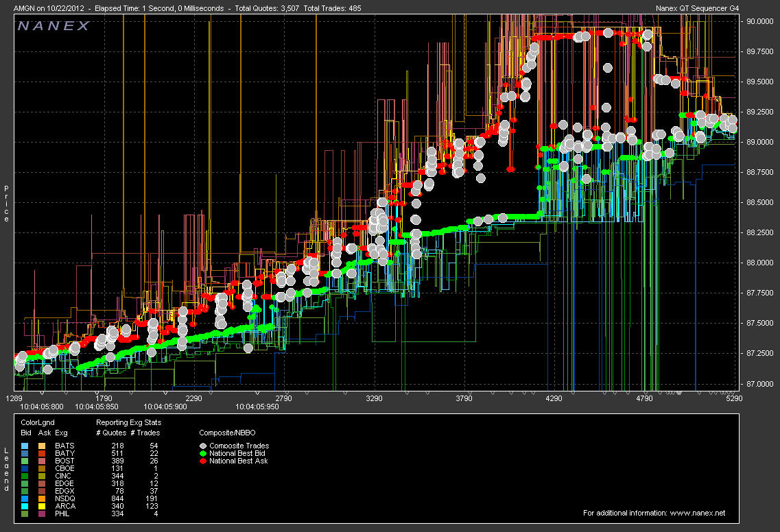Select the EDGE bid color swatch
Image resolution: width=780 pixels, height=532 pixels.
click(25, 483)
